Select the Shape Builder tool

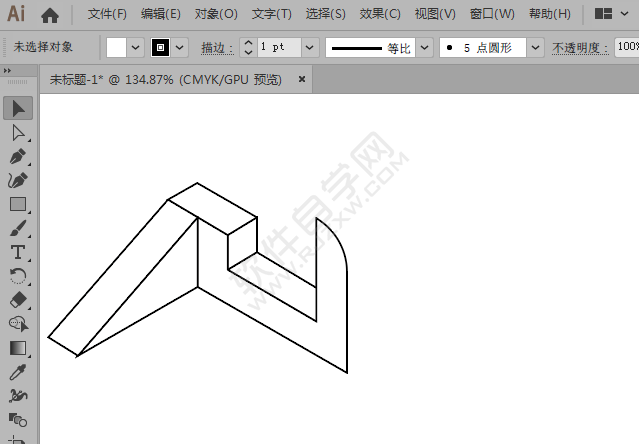[18, 324]
